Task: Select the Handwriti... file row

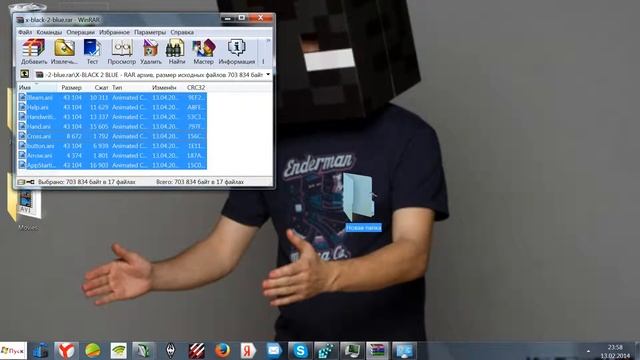Action: point(112,117)
